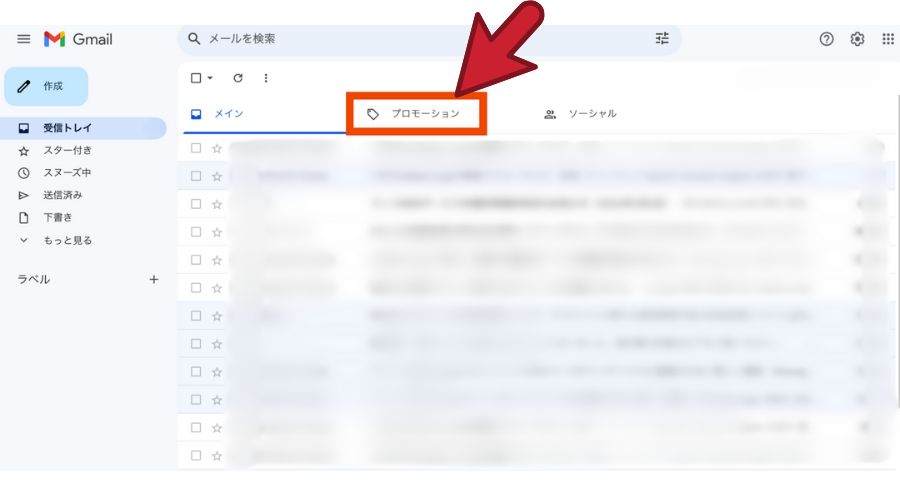Tick the checkbox of the last visible email row
Screen dimensions: 900x500
(196, 455)
